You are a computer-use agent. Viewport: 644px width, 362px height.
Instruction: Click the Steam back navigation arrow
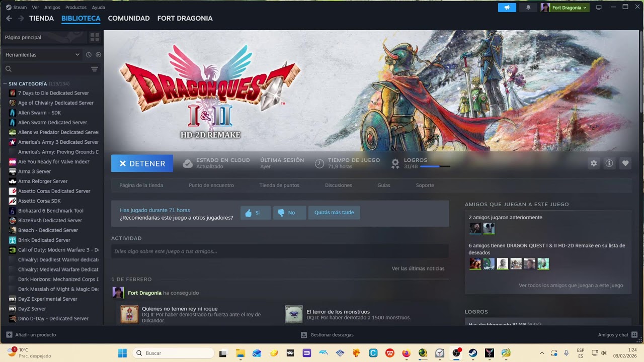point(9,18)
